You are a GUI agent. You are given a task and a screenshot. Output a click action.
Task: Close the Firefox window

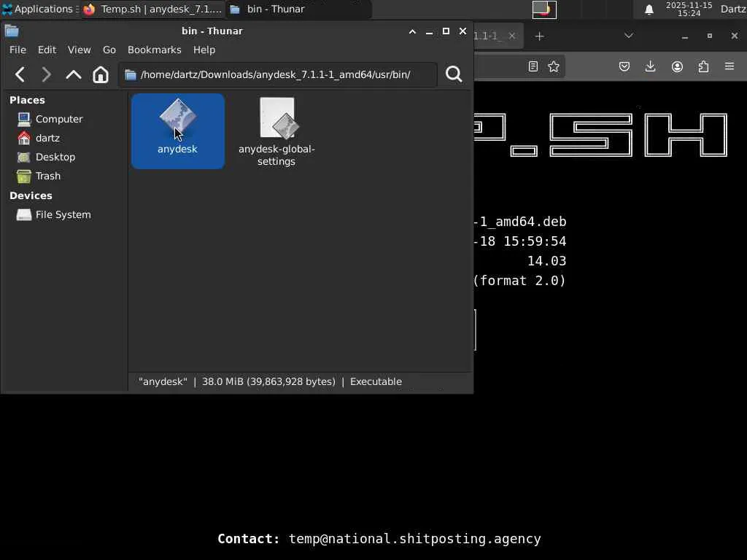coord(734,36)
